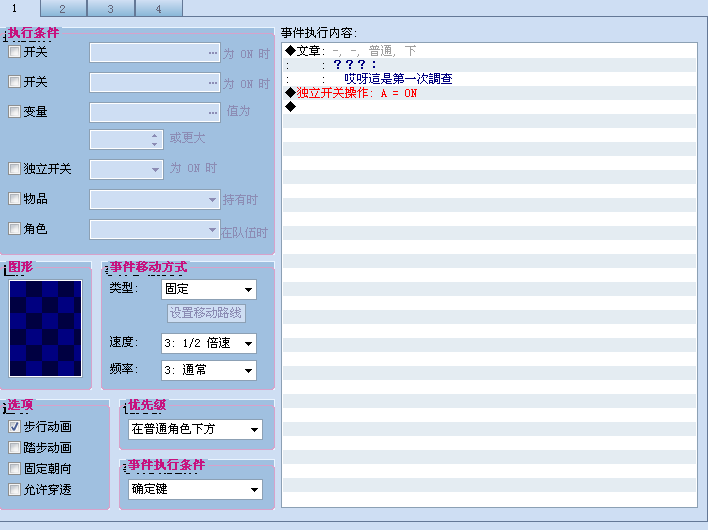Click the variable value down arrow
708x530 pixels.
coord(154,144)
